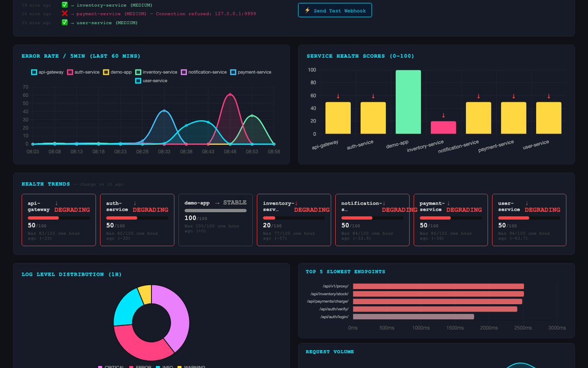Click right arrow icon in demo-app trend card
The image size is (588, 368).
coord(217,203)
